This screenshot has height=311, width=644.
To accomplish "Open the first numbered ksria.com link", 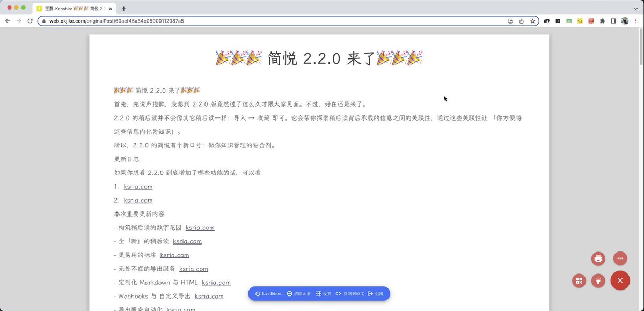I will pos(138,187).
